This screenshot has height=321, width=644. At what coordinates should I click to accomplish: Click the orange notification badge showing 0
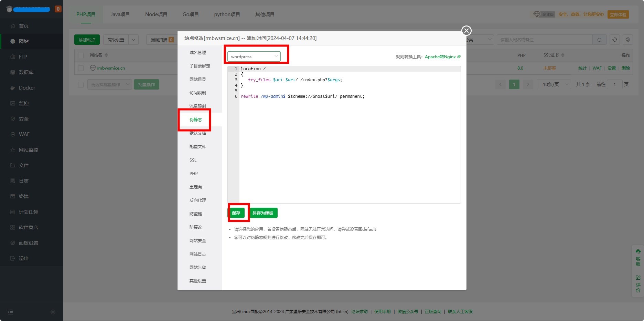[58, 9]
